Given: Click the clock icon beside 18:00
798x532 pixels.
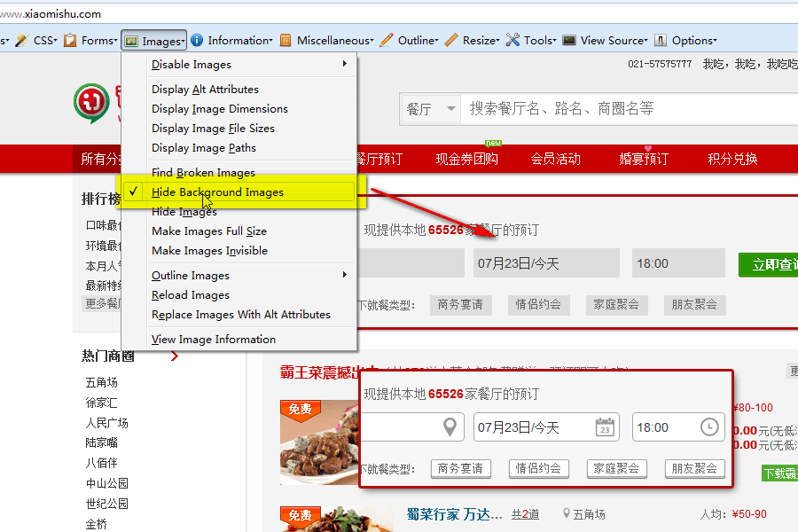Looking at the screenshot, I should (708, 426).
